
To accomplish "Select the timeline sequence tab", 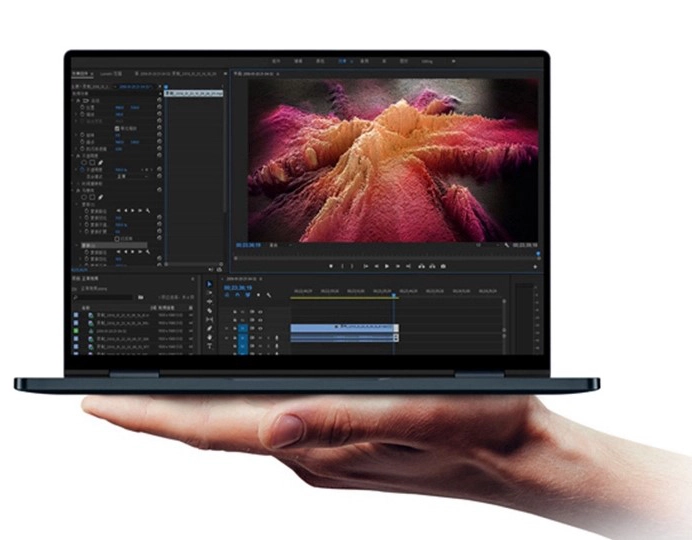I will pos(241,279).
